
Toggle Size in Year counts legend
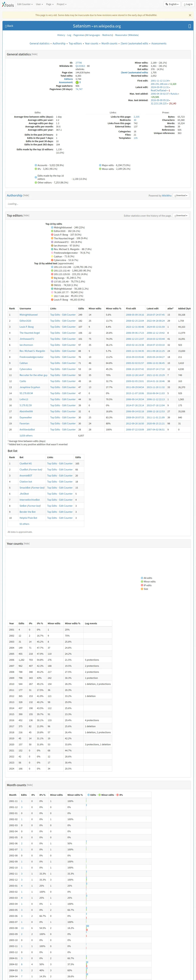point(145,589)
